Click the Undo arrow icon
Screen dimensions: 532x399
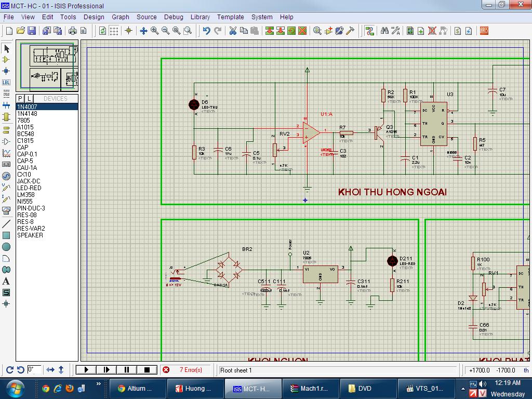tap(206, 31)
